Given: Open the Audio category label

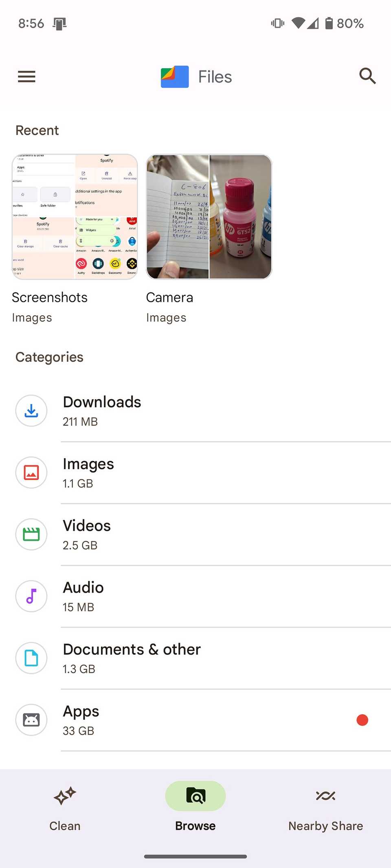Looking at the screenshot, I should 83,588.
